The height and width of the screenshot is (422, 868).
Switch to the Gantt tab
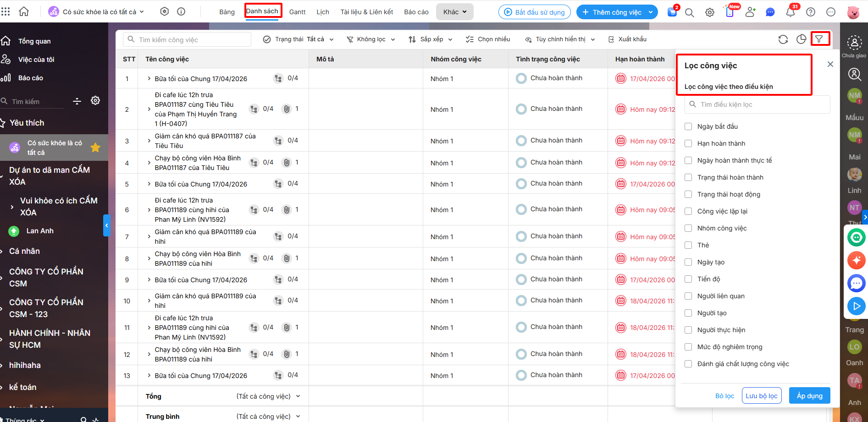(x=297, y=12)
